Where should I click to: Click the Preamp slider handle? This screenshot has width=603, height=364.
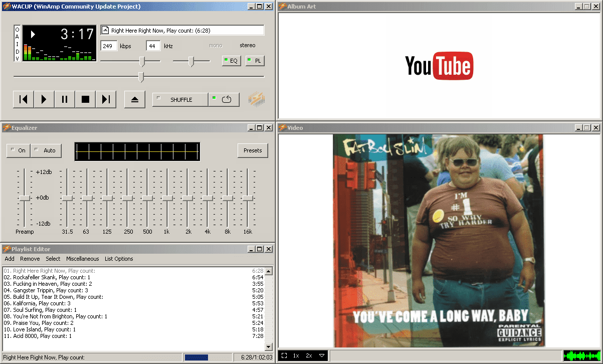(25, 198)
